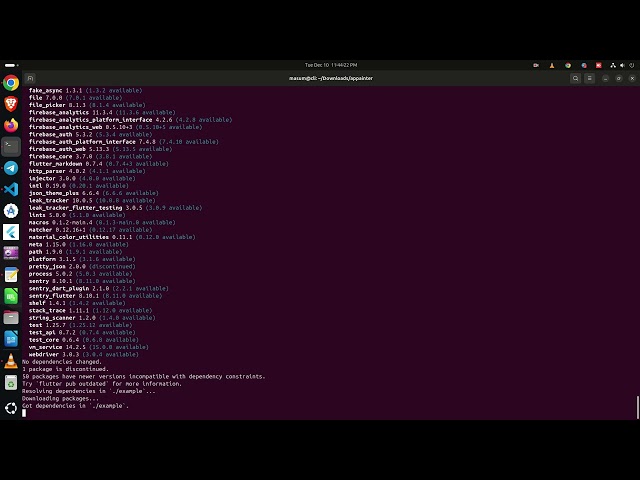This screenshot has width=640, height=480.
Task: Click the 'flutter_markdown 0.7.4' line
Action: tap(98, 164)
